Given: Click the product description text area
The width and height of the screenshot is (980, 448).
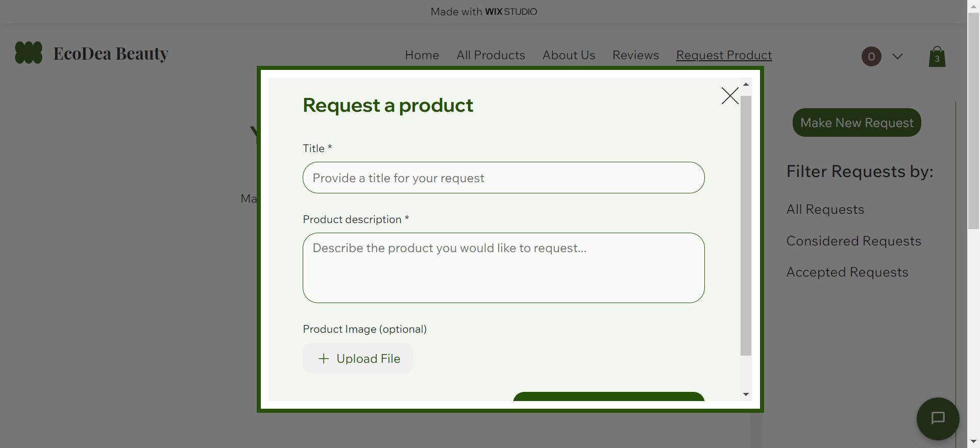Looking at the screenshot, I should [503, 268].
